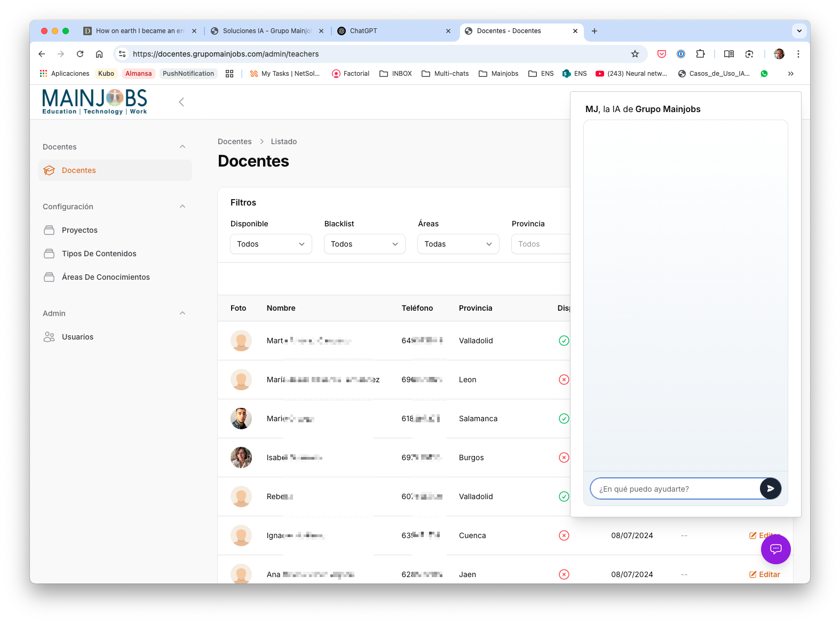Screen dimensions: 840x623
Task: Collapse the Admin sidebar section
Action: [x=183, y=313]
